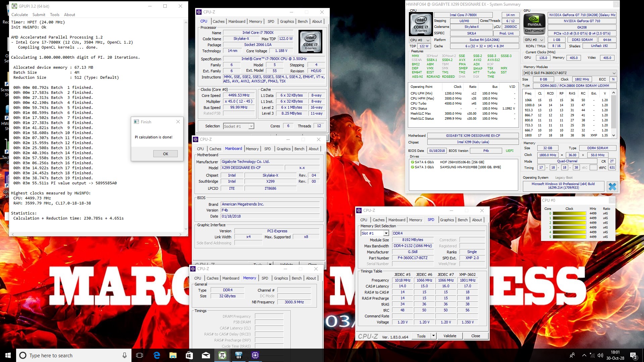Open the About menu in GPUPI
Image resolution: width=644 pixels, height=362 pixels.
point(70,15)
